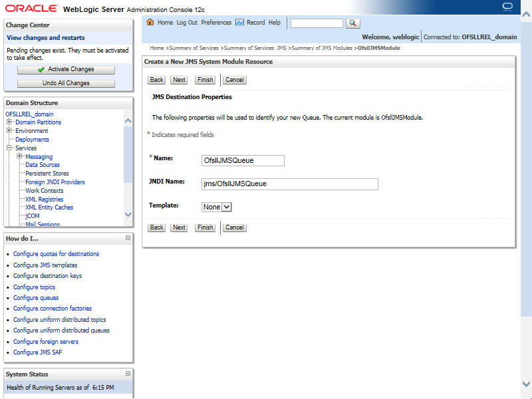Expand Environment tree node
Image resolution: width=532 pixels, height=399 pixels.
tap(9, 130)
